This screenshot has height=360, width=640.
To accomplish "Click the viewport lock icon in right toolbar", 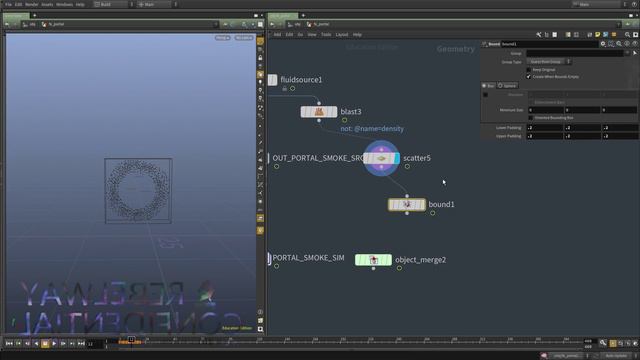I will coord(260,58).
